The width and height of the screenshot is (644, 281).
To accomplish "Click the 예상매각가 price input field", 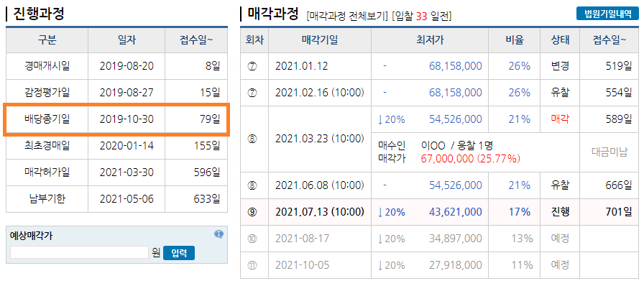I will tap(79, 253).
